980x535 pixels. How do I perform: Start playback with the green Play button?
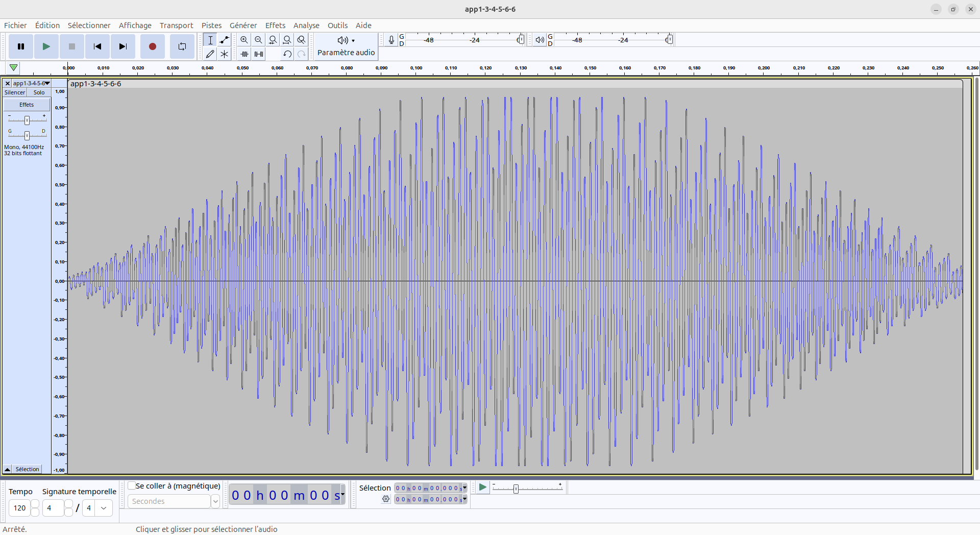click(46, 46)
